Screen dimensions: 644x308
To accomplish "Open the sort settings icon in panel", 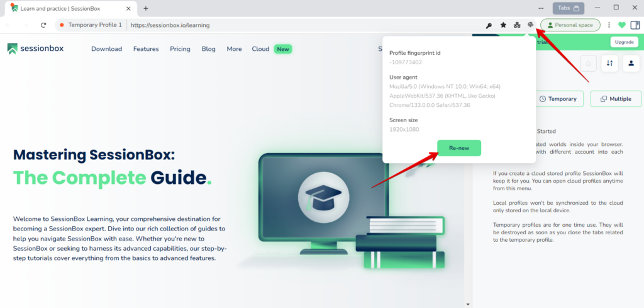I will click(x=610, y=64).
